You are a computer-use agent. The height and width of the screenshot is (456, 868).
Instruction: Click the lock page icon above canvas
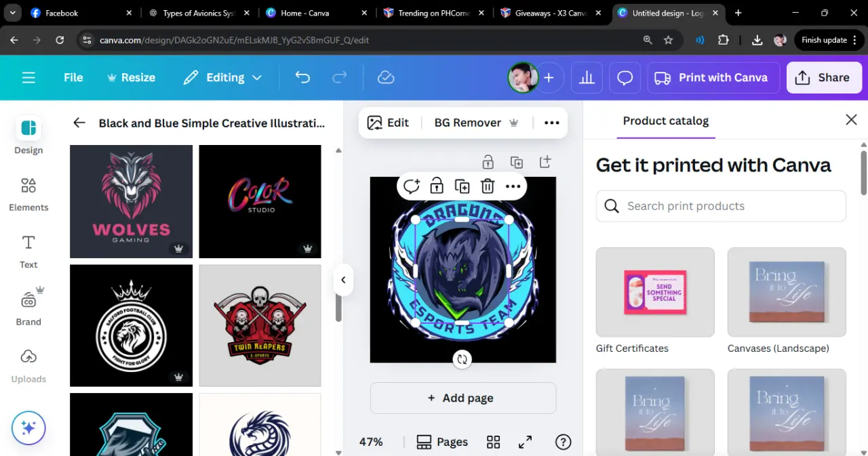(488, 162)
